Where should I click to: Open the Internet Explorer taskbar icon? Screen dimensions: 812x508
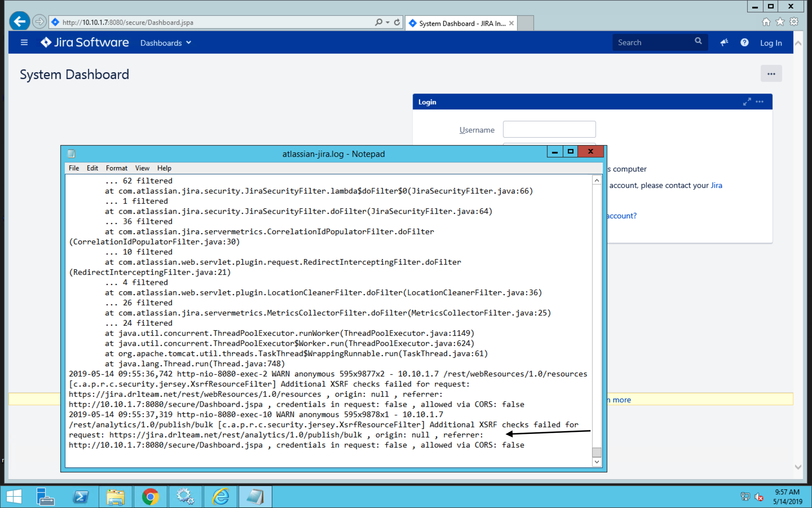coord(220,497)
